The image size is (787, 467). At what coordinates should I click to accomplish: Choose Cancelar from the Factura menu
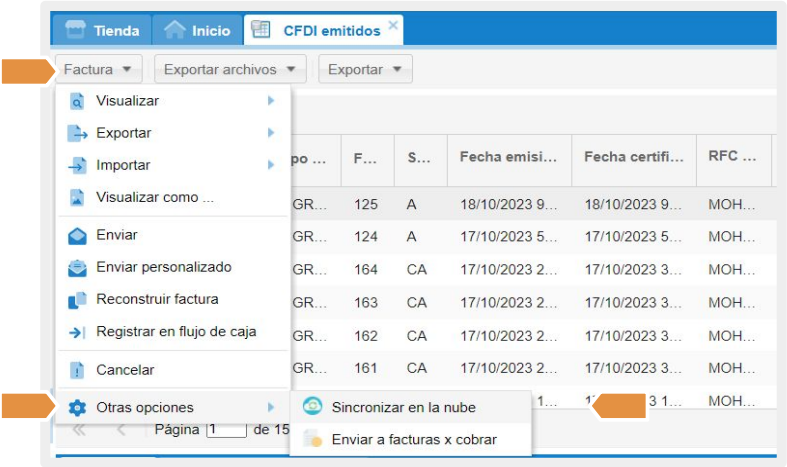(125, 370)
